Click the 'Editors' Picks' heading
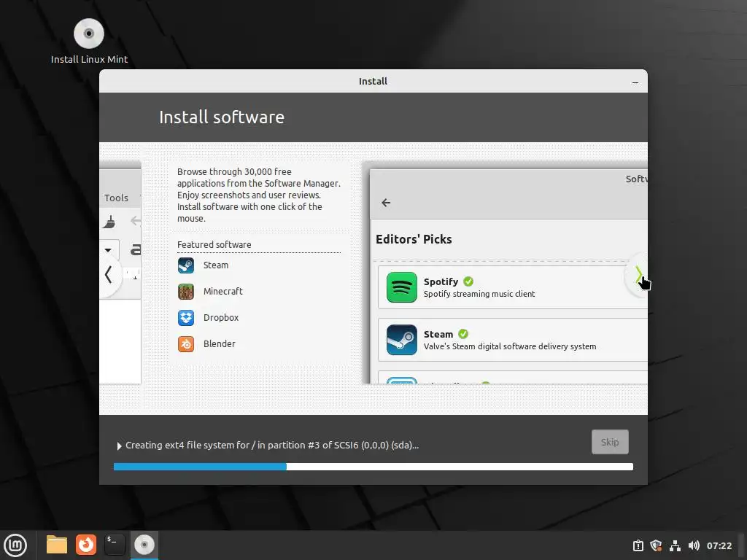Viewport: 747px width, 560px height. (414, 239)
